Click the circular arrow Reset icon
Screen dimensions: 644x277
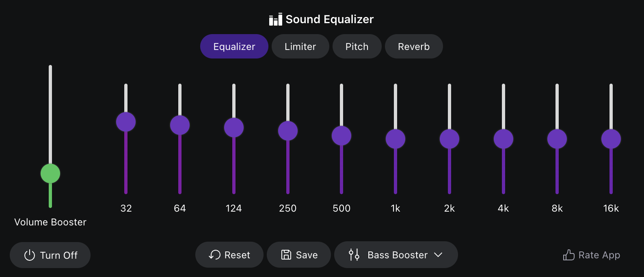point(214,255)
